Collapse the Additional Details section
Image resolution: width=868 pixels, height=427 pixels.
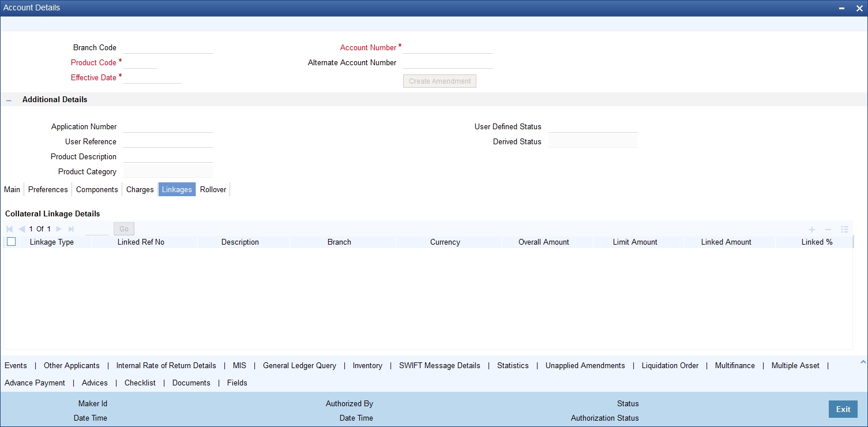[9, 100]
